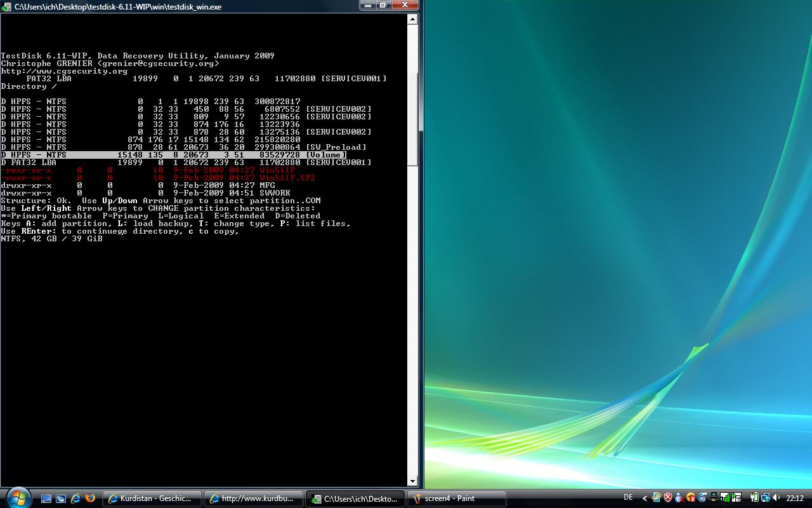The height and width of the screenshot is (508, 812).
Task: Click the red shield security alert tray icon
Action: tap(668, 497)
